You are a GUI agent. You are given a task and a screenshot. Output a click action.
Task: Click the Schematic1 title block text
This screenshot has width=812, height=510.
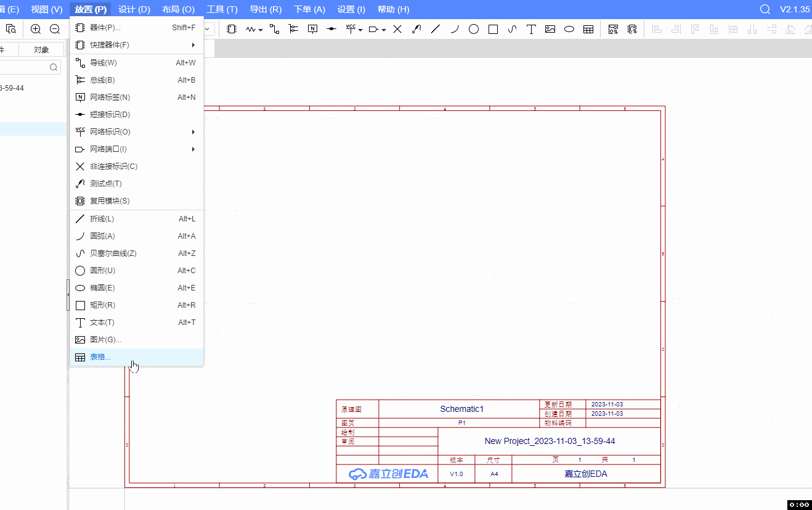462,409
